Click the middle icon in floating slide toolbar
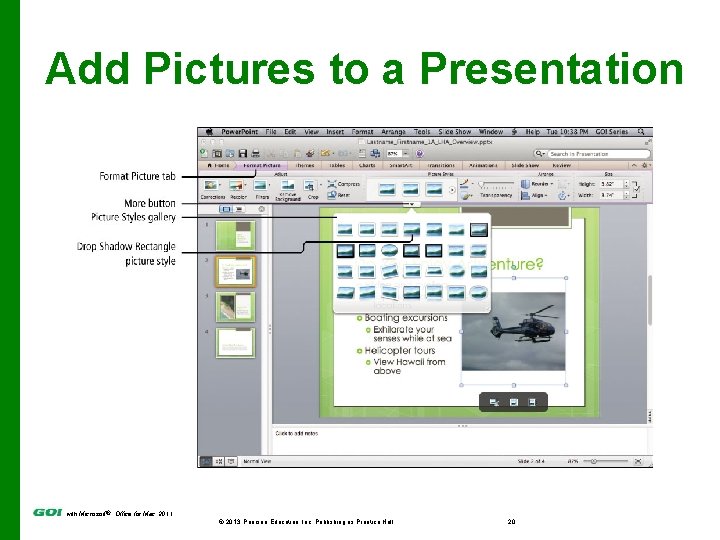The image size is (720, 540). click(x=514, y=402)
